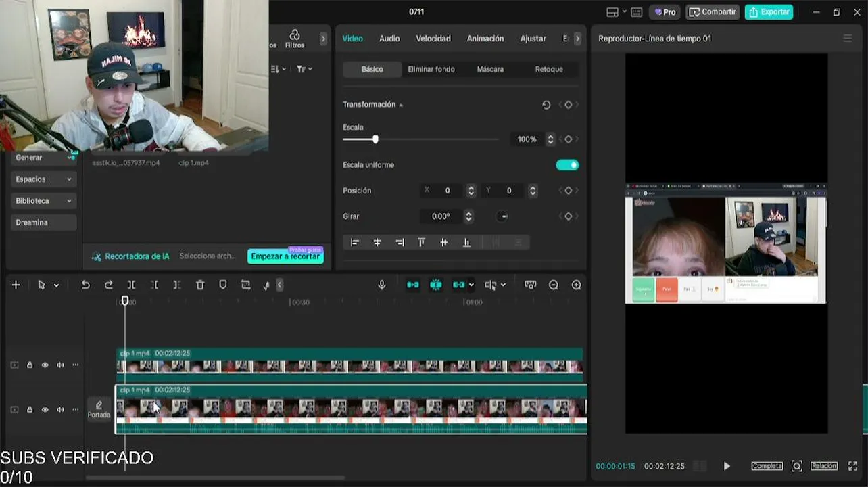Image resolution: width=868 pixels, height=487 pixels.
Task: Open the Pro upgrade button
Action: coord(665,12)
